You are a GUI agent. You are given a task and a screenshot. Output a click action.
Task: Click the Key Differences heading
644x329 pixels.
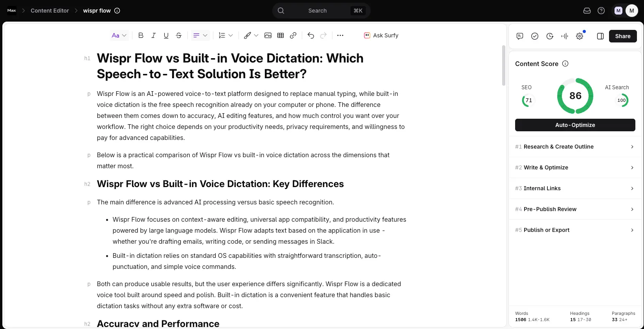tap(220, 184)
